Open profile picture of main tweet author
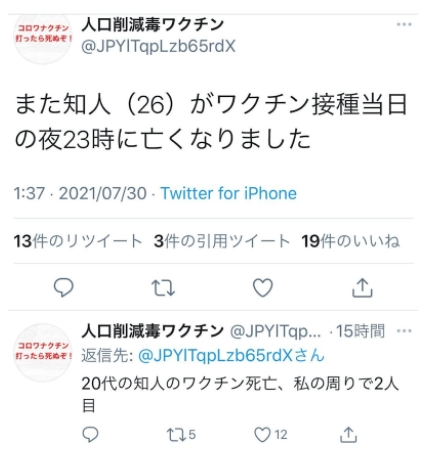Viewport: 429px width, 461px height. coord(43,35)
